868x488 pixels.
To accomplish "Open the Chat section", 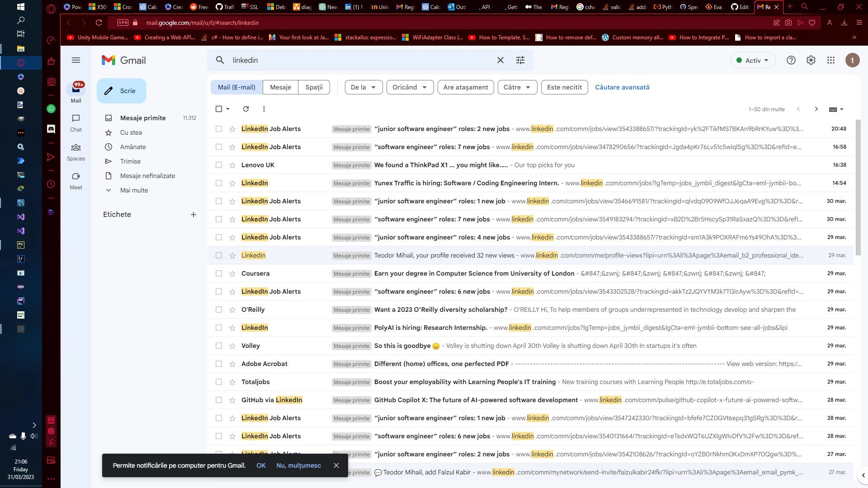I will point(76,123).
